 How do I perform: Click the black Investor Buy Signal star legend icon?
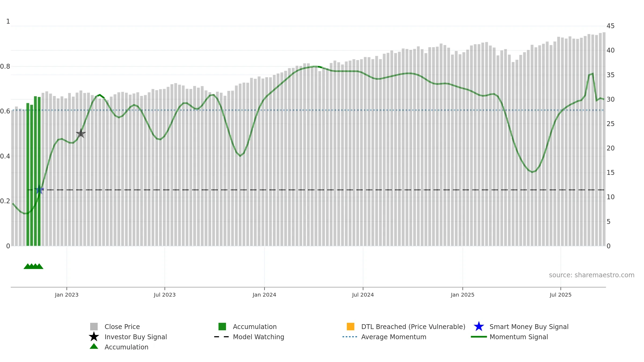point(94,337)
